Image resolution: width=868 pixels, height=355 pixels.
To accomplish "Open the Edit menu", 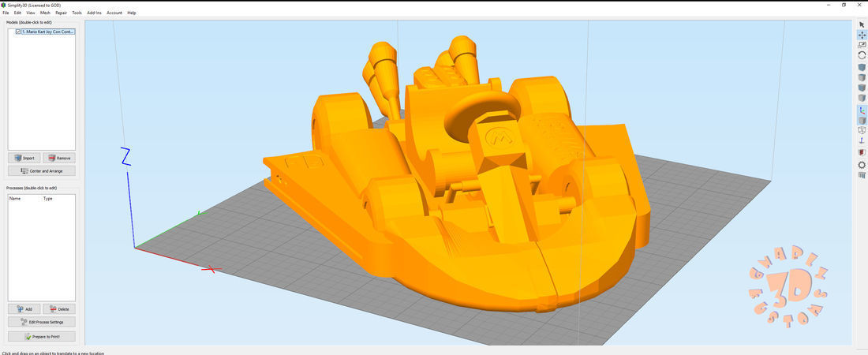I will click(x=17, y=13).
